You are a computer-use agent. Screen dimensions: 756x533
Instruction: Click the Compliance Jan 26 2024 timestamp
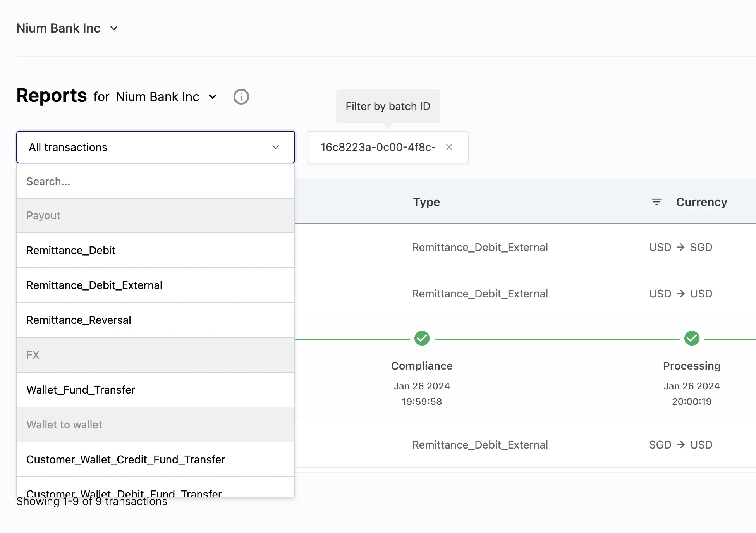pyautogui.click(x=422, y=394)
